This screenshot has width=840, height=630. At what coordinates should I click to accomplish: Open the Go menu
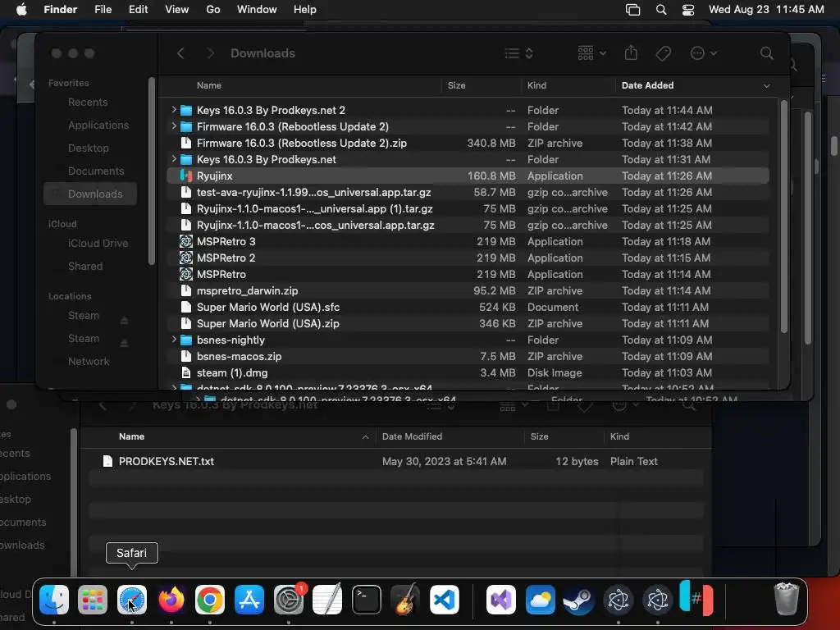213,10
